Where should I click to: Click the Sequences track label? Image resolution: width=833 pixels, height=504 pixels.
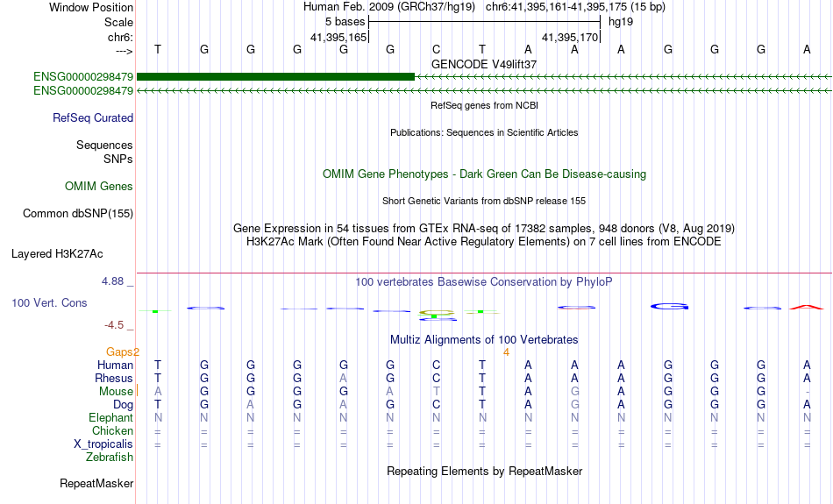click(x=104, y=145)
